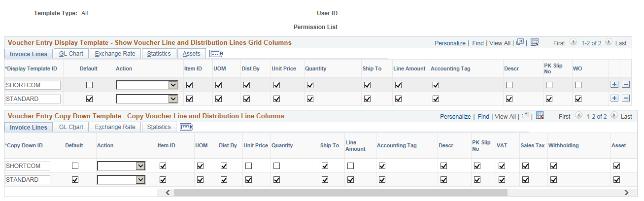
Task: Open Display Template grid in new window
Action: 520,42
